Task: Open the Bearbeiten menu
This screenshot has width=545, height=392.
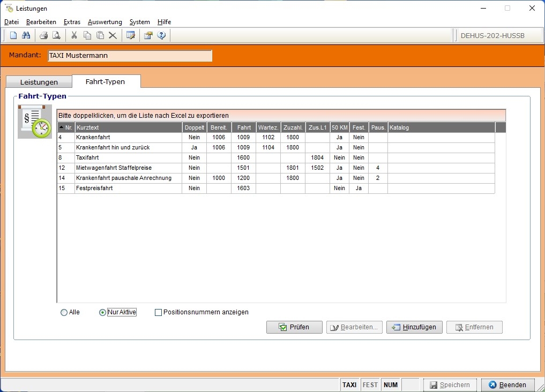Action: coord(41,22)
